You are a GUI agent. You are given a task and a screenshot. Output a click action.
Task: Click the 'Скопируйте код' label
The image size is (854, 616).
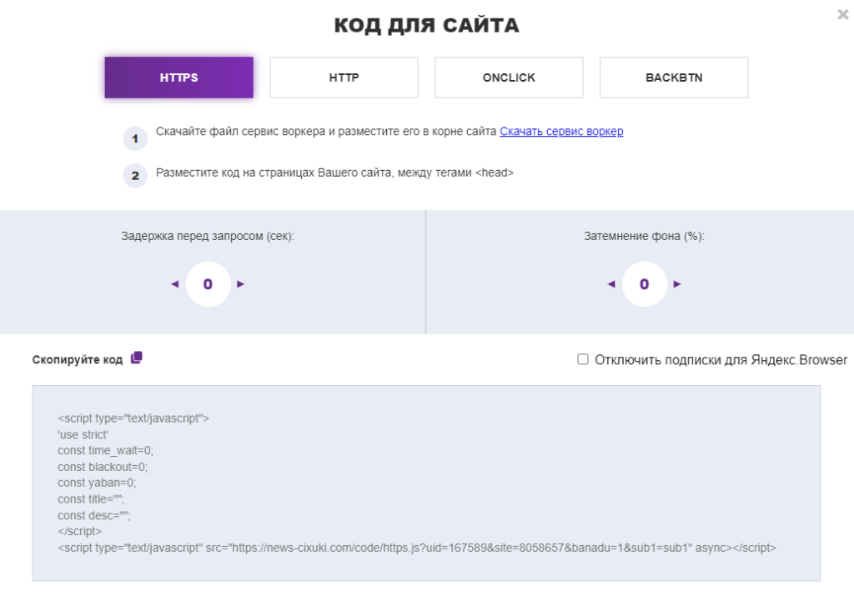(x=78, y=360)
